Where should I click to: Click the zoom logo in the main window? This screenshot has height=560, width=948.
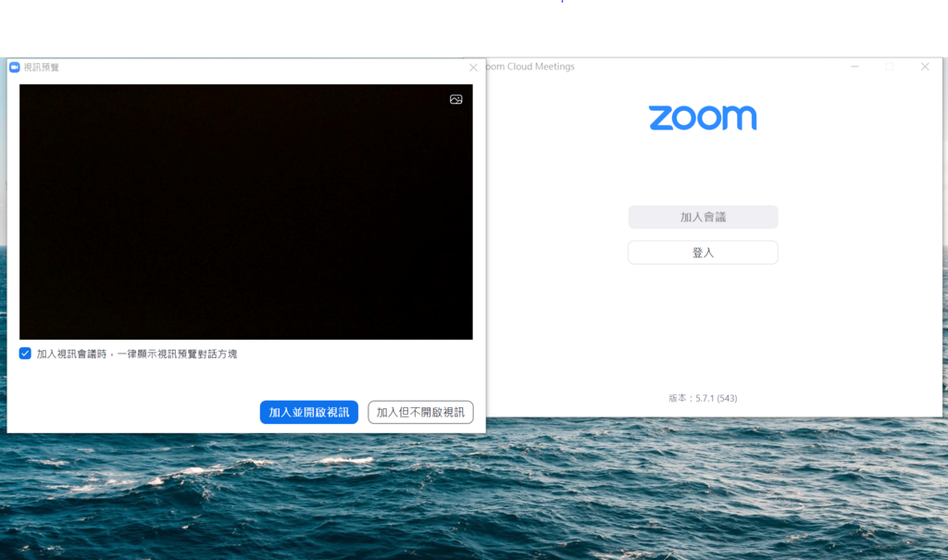point(703,118)
